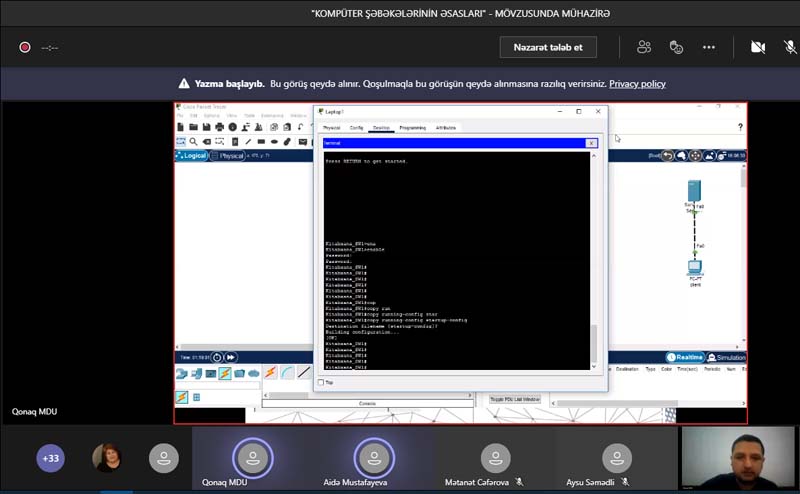The height and width of the screenshot is (494, 800).
Task: Click the Nəzarət tələb et button
Action: 548,47
